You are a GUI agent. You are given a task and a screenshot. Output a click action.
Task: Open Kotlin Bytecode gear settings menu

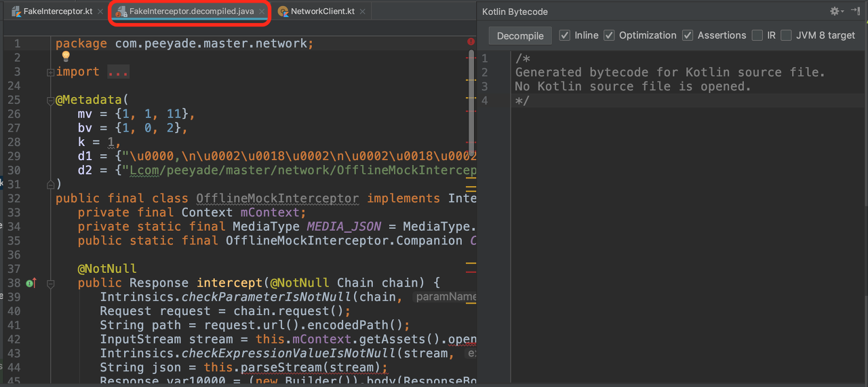coord(836,11)
